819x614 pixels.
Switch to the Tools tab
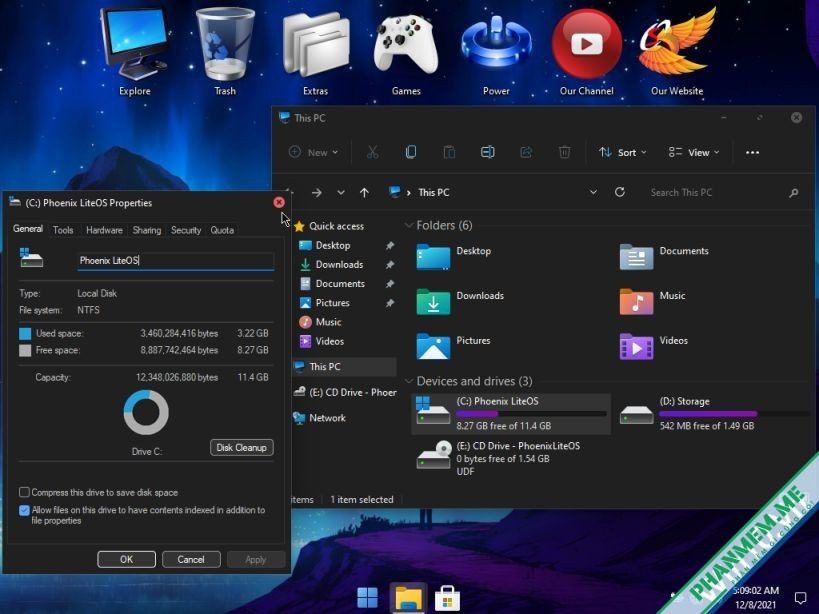pyautogui.click(x=63, y=230)
